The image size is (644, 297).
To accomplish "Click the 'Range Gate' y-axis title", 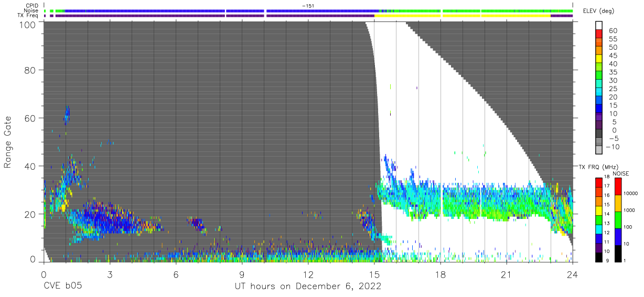I will (x=8, y=142).
